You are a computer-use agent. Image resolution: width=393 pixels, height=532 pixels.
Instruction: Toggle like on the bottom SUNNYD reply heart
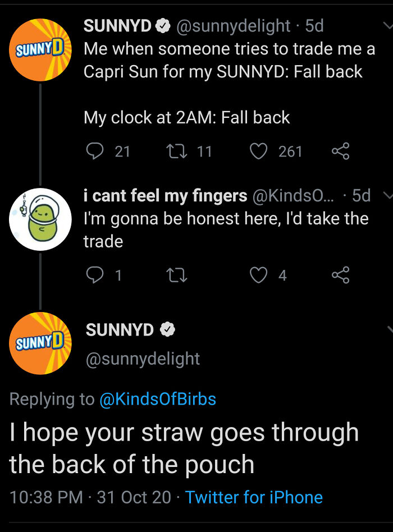tap(258, 275)
